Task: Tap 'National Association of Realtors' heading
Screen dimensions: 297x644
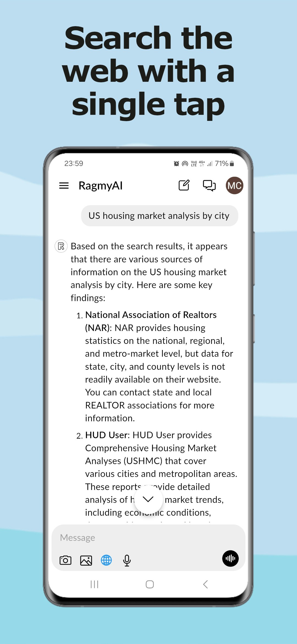Action: point(151,315)
